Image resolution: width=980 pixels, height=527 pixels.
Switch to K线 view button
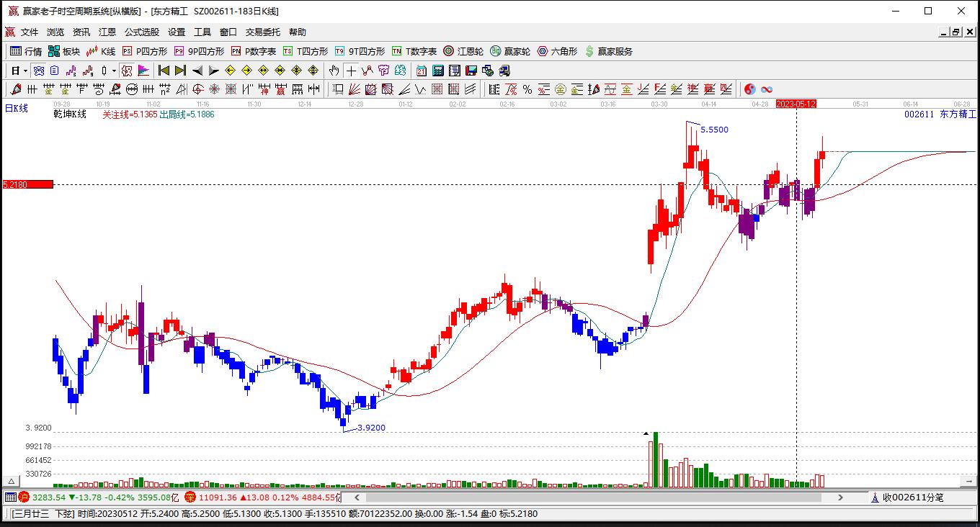click(x=101, y=51)
